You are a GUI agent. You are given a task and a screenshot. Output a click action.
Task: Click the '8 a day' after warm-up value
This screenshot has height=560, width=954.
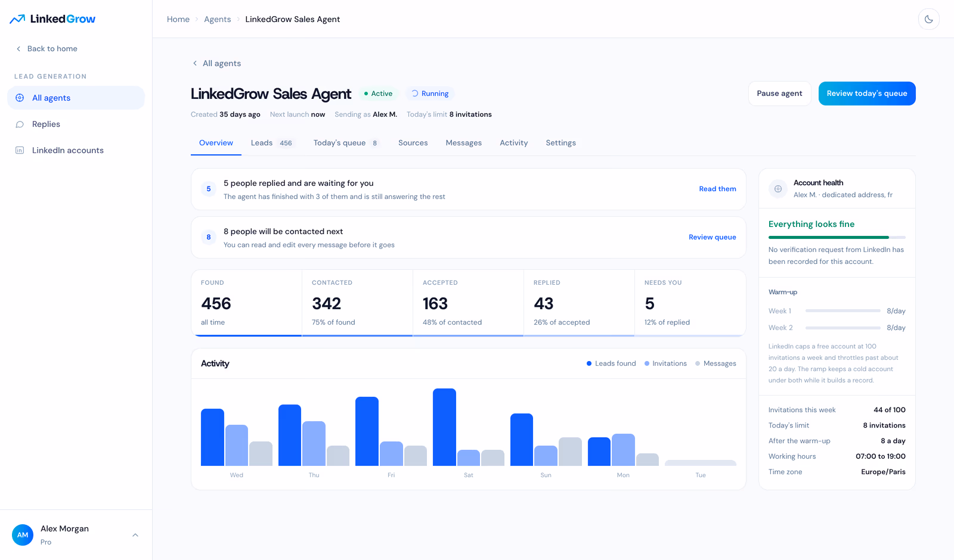(x=893, y=441)
